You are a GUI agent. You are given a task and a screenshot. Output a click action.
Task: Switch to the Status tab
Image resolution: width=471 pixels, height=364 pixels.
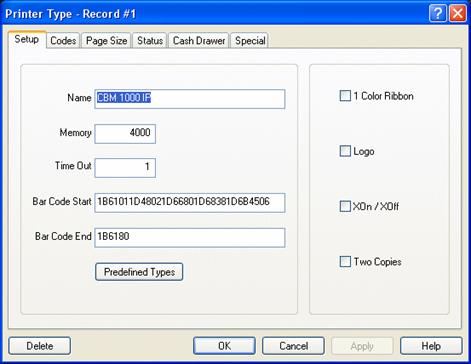(150, 41)
